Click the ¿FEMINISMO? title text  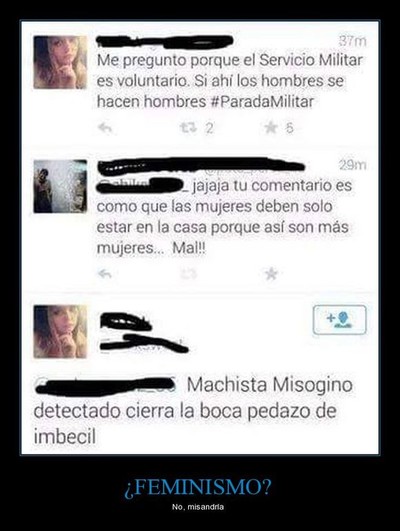(x=198, y=488)
